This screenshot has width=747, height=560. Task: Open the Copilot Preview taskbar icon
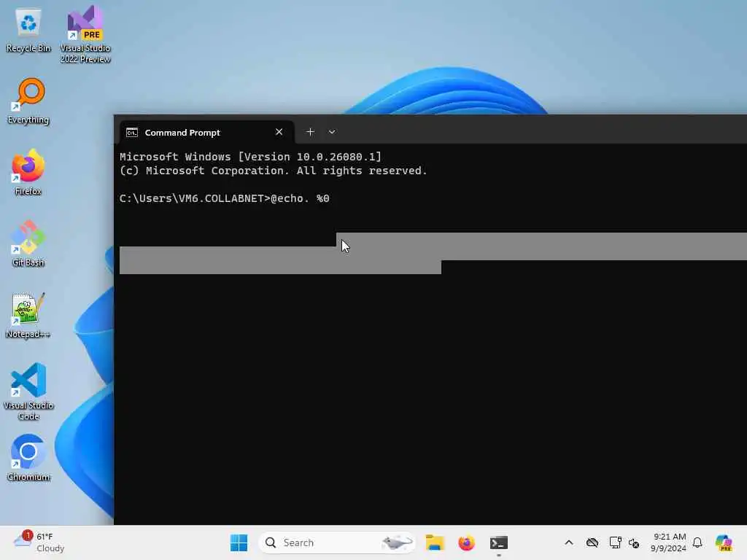click(723, 542)
